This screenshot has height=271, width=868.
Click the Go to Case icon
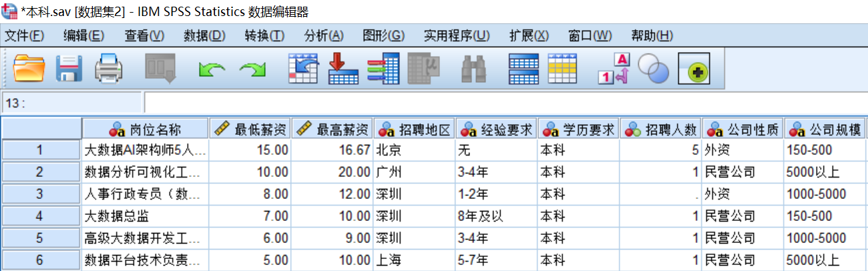[x=304, y=68]
